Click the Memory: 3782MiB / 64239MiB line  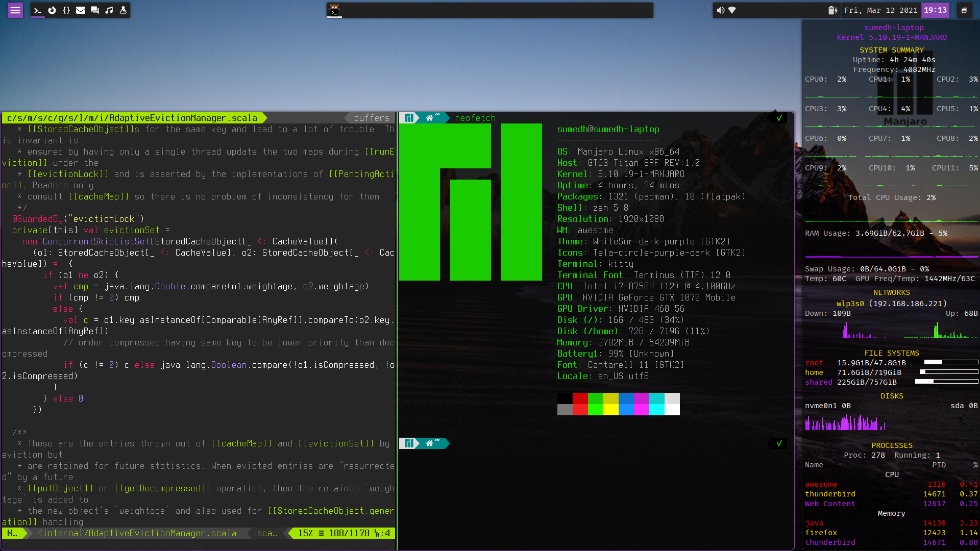[x=624, y=343]
